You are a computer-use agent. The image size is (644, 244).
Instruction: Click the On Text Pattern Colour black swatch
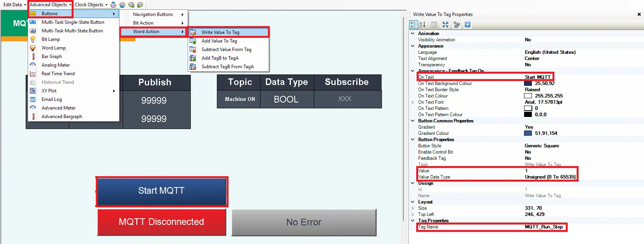click(x=528, y=115)
